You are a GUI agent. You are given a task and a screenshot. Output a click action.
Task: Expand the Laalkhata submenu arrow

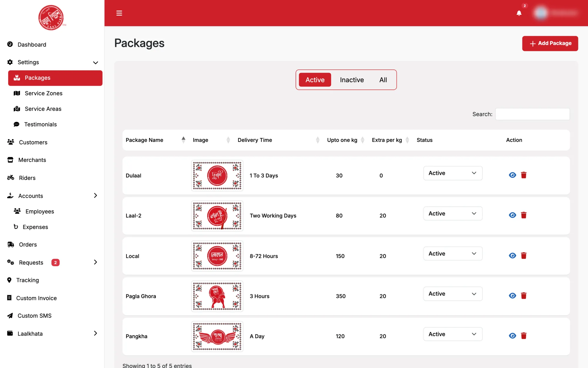[x=95, y=334]
